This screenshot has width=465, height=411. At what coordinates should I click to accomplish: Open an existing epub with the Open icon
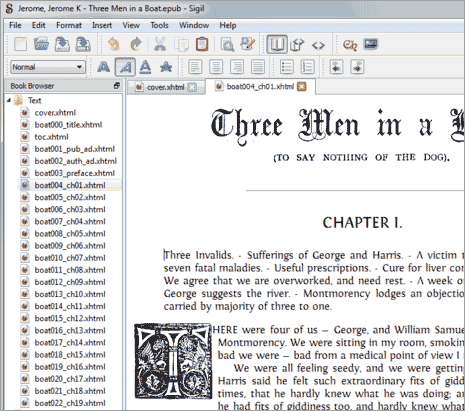click(41, 44)
